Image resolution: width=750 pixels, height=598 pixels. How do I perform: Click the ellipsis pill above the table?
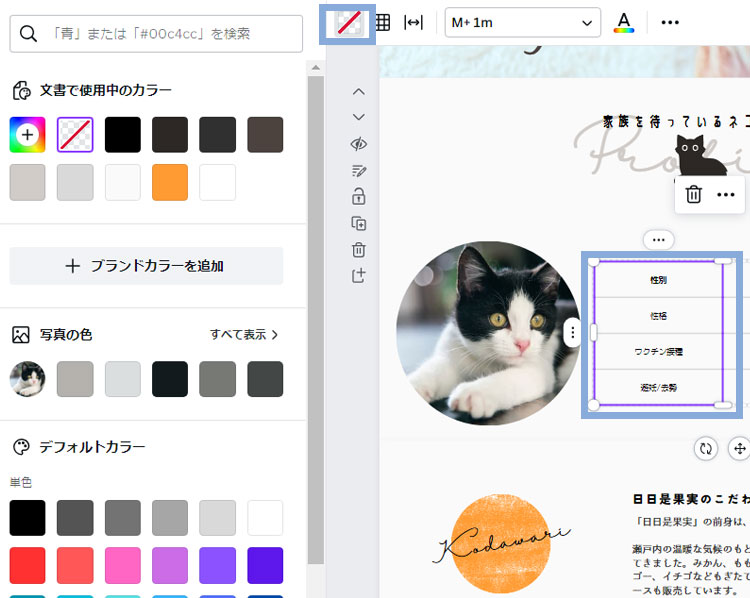(659, 240)
